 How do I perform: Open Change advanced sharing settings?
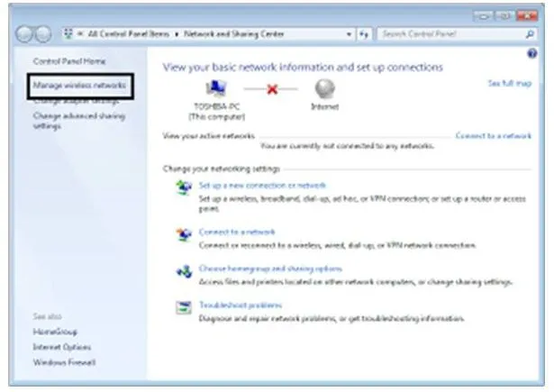point(79,121)
